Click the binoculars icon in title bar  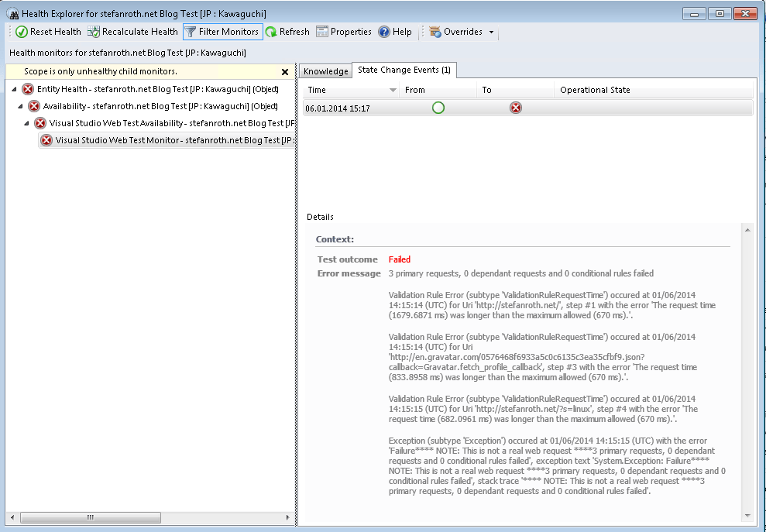point(12,14)
